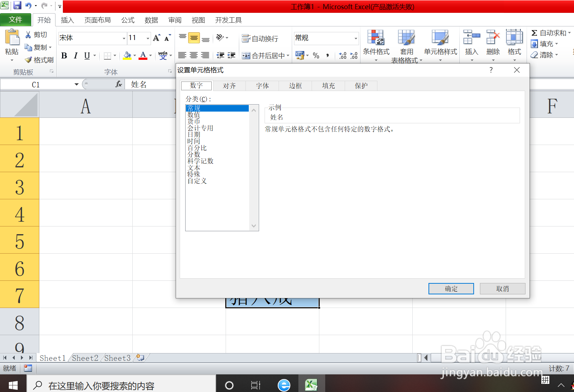The width and height of the screenshot is (574, 392).
Task: Open the 单元格样式 cell styles gallery
Action: (440, 46)
